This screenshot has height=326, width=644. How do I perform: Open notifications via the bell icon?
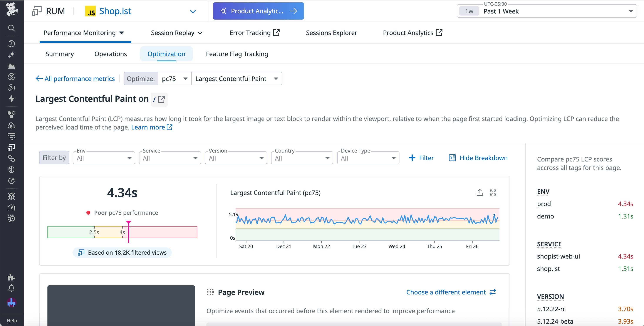[12, 288]
